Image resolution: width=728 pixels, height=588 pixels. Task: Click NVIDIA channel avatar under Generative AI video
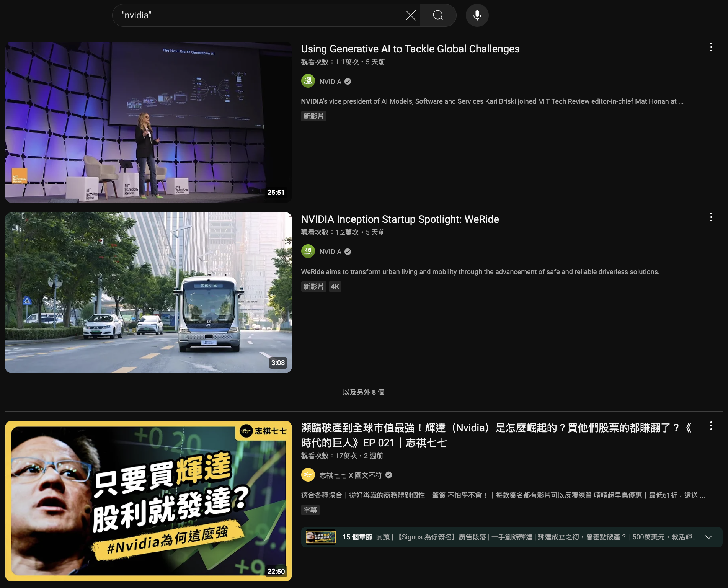point(308,81)
